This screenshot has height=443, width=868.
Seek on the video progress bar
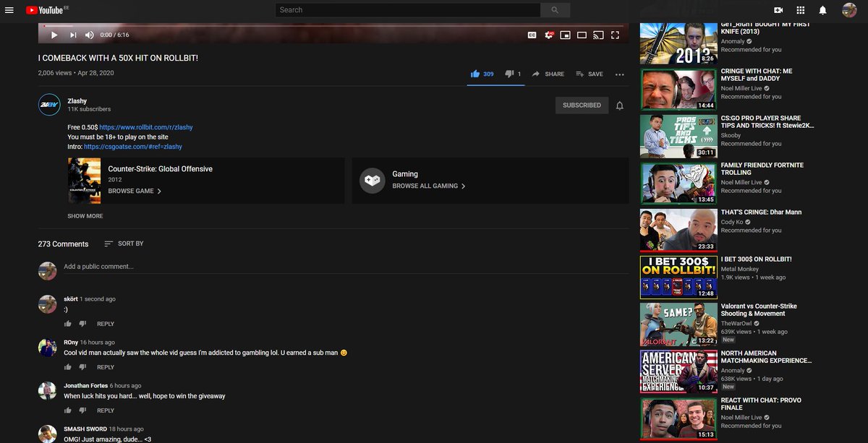click(x=333, y=26)
